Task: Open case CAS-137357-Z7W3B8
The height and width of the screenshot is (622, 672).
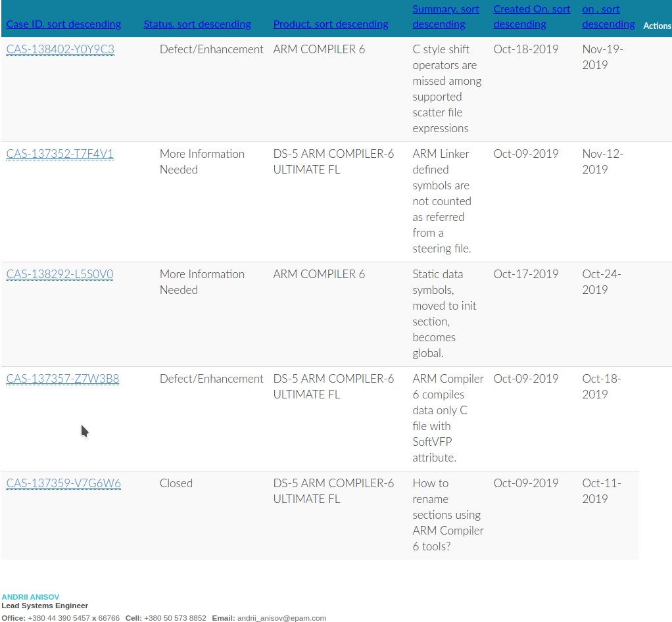Action: [x=62, y=379]
